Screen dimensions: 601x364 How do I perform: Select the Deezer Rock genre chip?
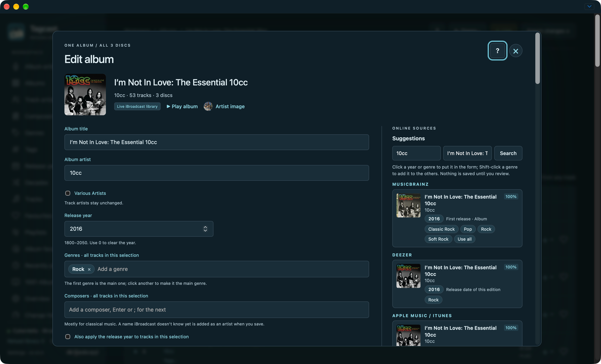[x=433, y=300]
